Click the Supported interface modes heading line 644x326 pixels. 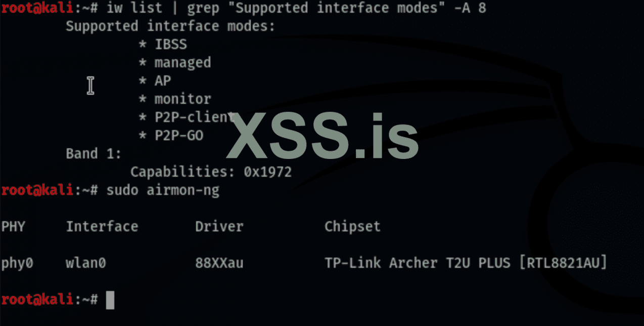coord(170,26)
